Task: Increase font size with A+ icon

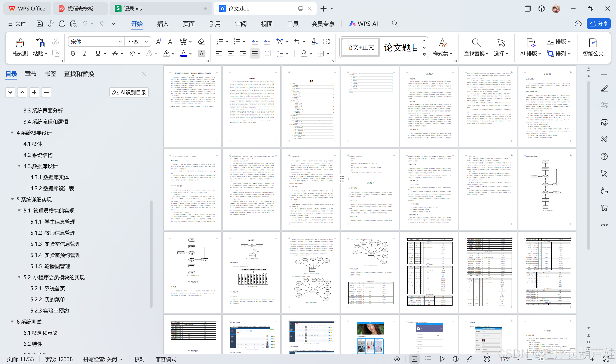Action: [x=159, y=41]
